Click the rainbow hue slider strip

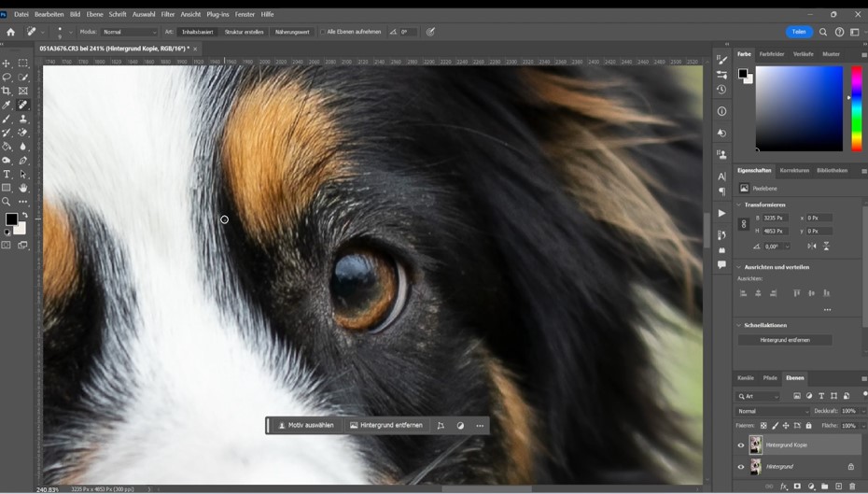point(856,108)
